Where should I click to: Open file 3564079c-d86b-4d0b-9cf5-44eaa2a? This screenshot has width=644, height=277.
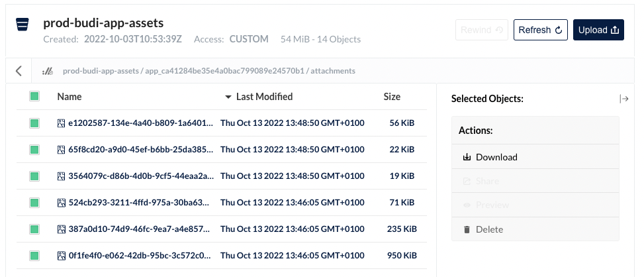pos(141,176)
